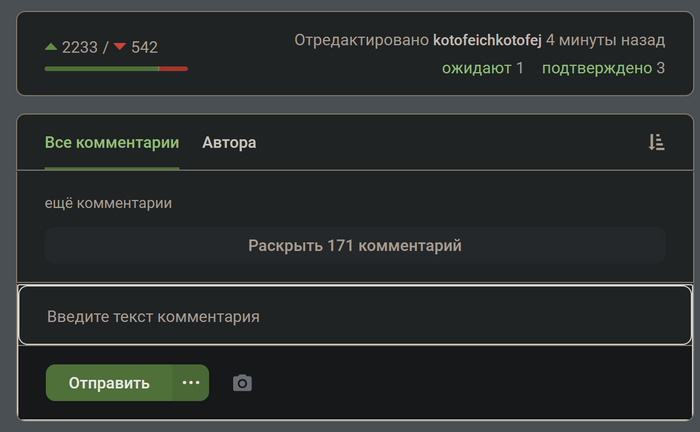Click the green upvote arrow
Image resolution: width=700 pixels, height=432 pixels.
coord(51,47)
